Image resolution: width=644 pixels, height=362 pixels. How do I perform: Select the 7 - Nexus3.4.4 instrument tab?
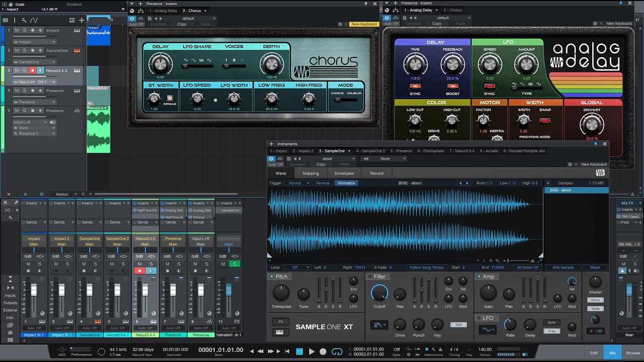pyautogui.click(x=463, y=151)
